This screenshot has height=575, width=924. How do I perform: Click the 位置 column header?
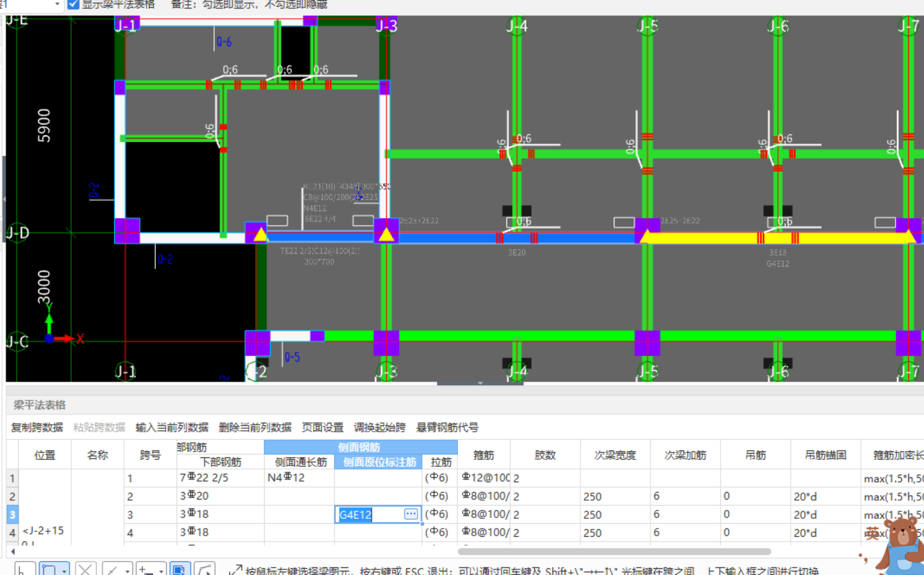coord(45,454)
